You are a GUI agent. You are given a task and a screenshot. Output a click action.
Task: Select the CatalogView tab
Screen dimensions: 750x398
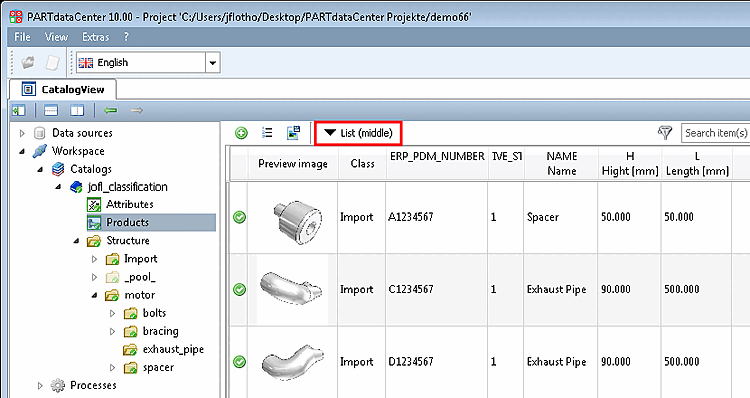pyautogui.click(x=63, y=89)
